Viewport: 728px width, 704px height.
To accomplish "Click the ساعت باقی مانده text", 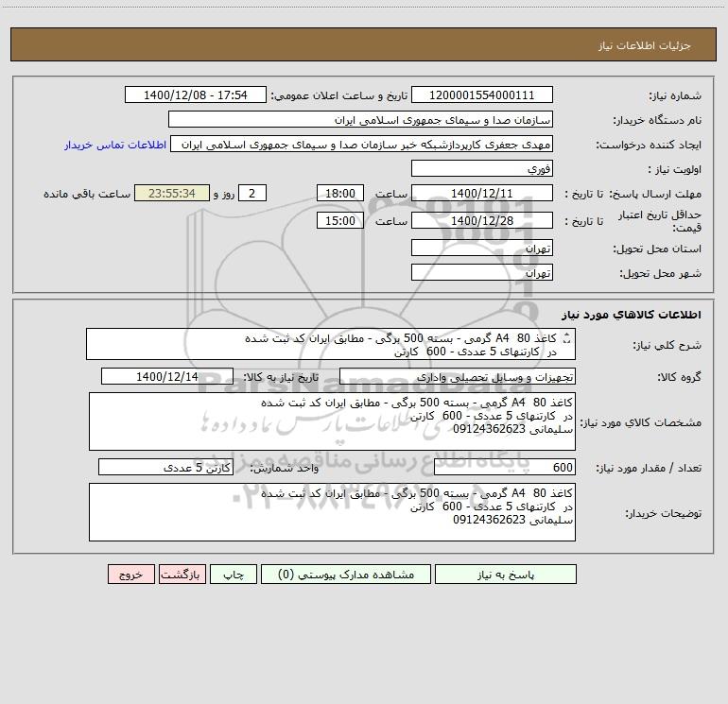I will click(x=87, y=194).
